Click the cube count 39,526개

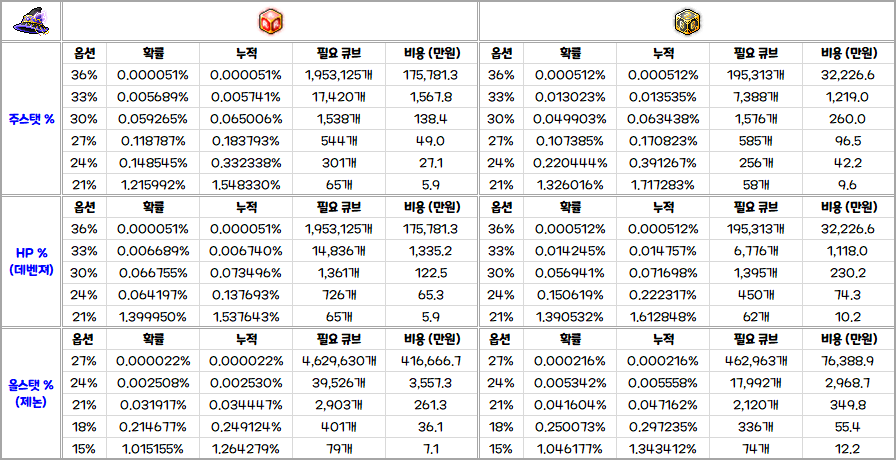point(339,382)
